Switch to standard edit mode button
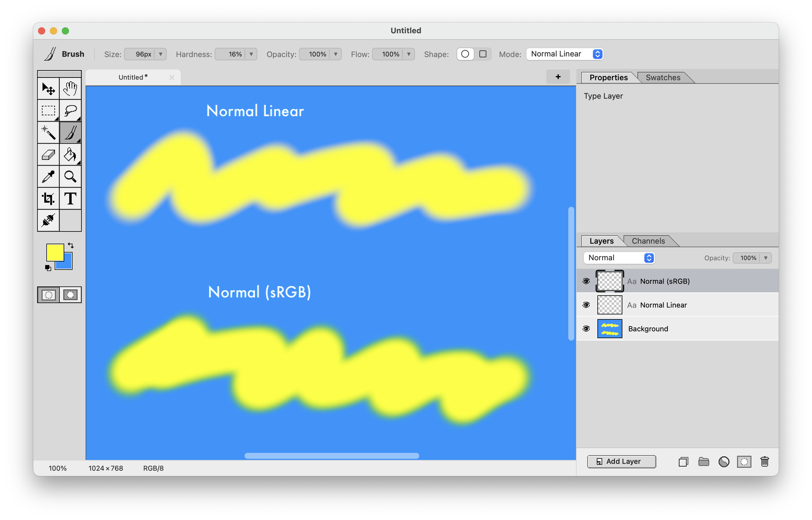The height and width of the screenshot is (520, 812). [49, 295]
